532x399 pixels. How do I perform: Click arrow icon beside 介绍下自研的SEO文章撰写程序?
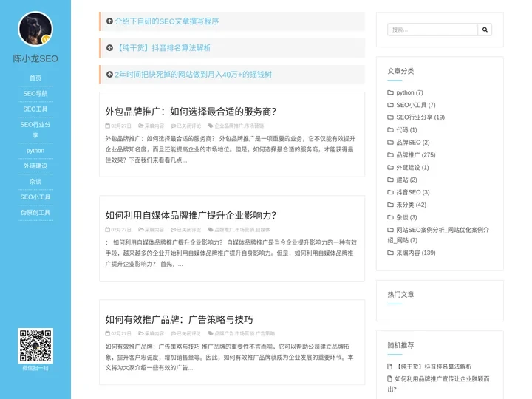(x=109, y=21)
